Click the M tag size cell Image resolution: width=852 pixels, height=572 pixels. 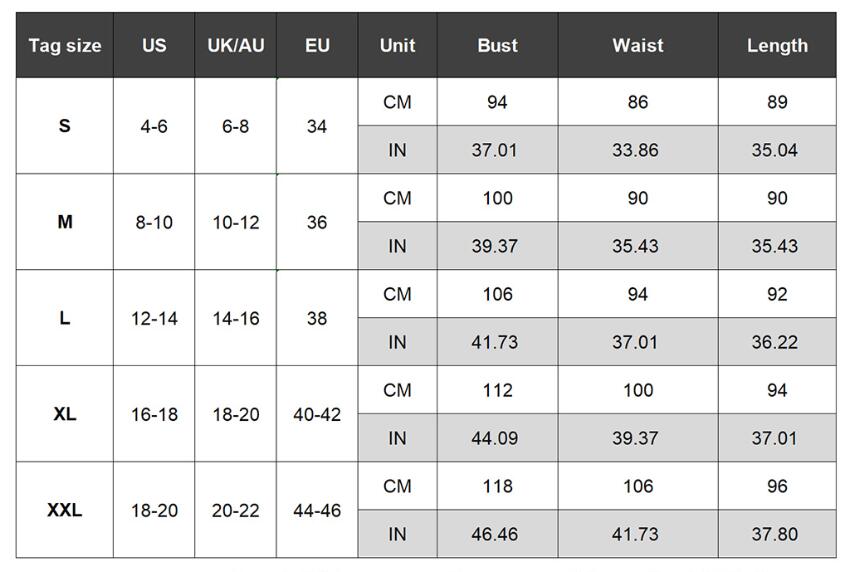[65, 222]
